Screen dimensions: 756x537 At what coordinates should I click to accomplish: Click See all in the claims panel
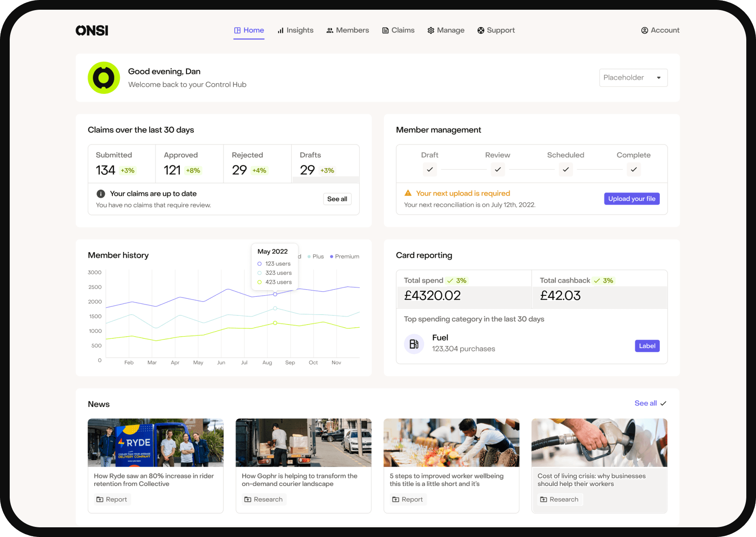[337, 199]
